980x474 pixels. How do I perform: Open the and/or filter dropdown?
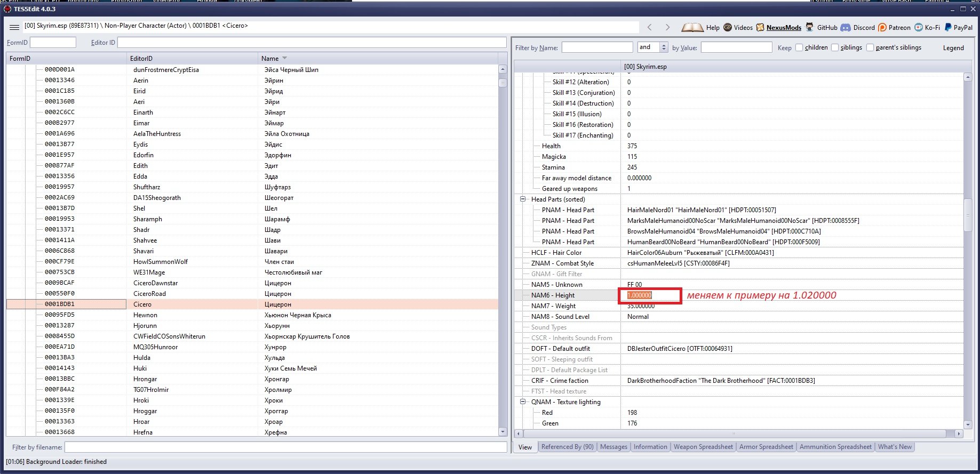(x=664, y=47)
